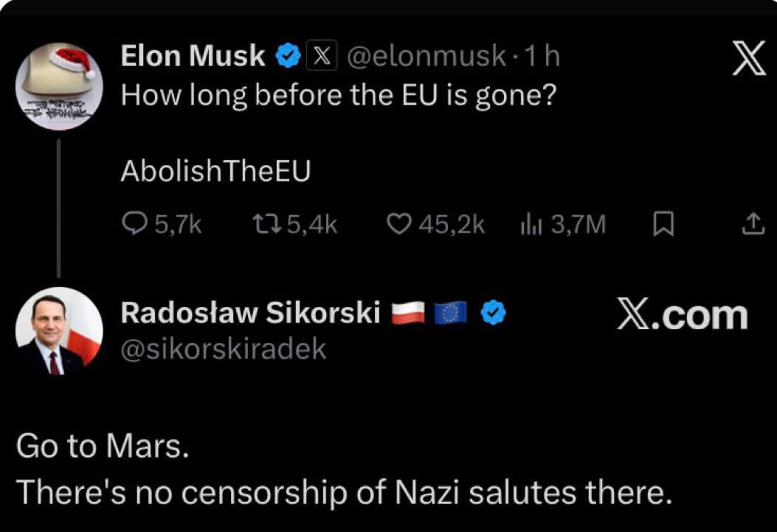Open the 1 h timestamp link
777x532 pixels.
click(x=542, y=56)
